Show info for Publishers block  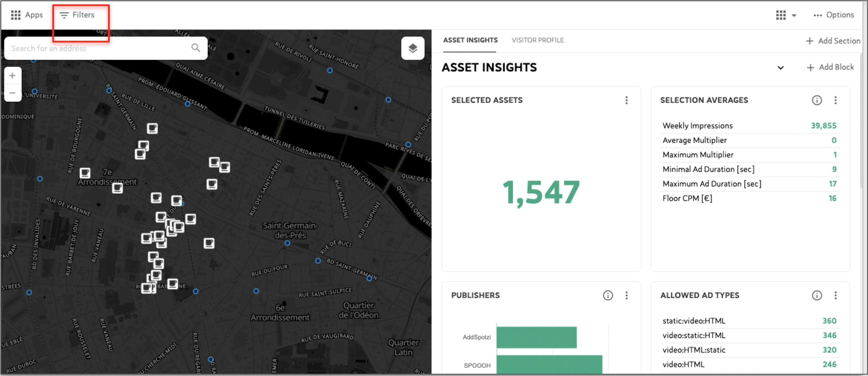point(608,295)
